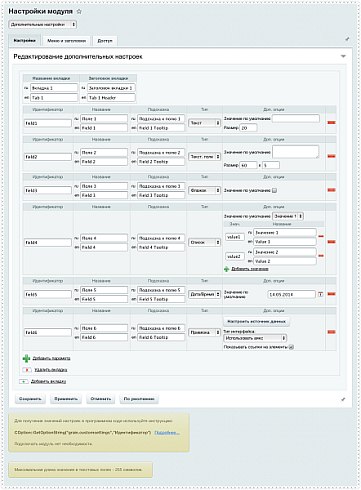Delete field6 row with red minus icon
361x490 pixels.
pyautogui.click(x=331, y=332)
